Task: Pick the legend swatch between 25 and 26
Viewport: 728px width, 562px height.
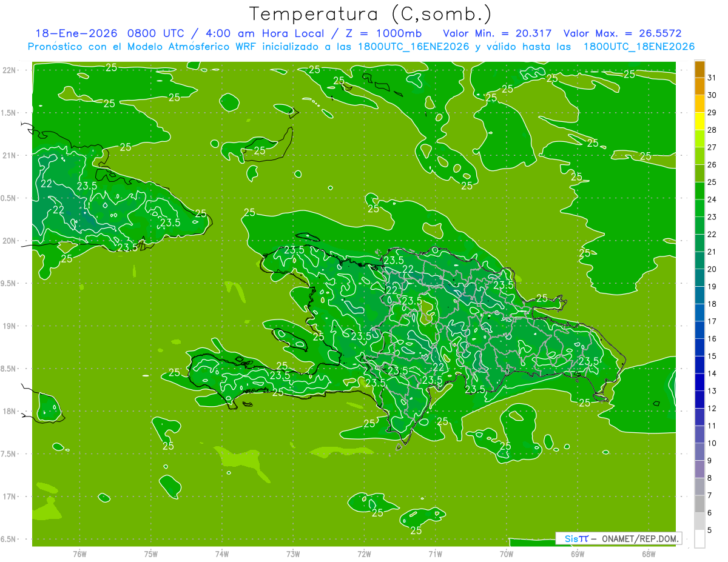Action: coord(699,173)
